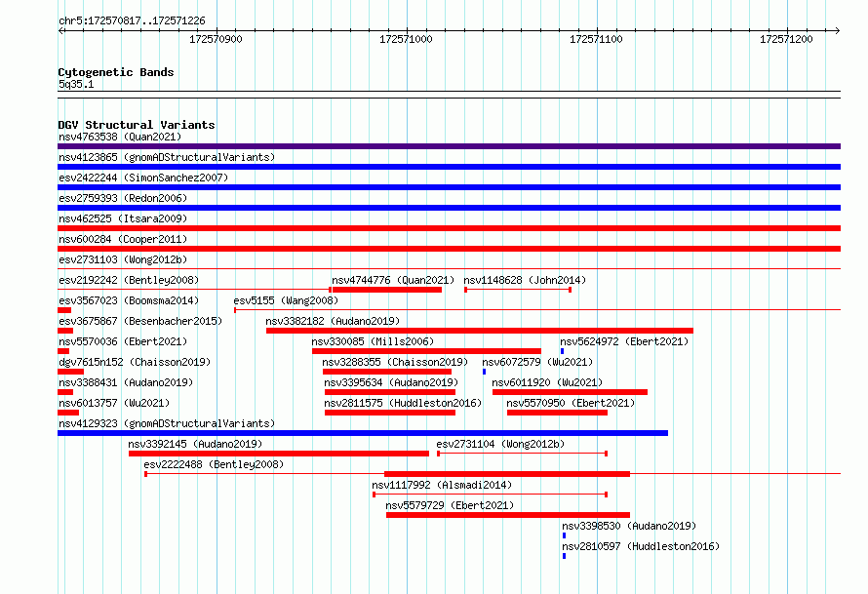This screenshot has width=868, height=594.
Task: Click the Cytogenetic Bands track title
Action: tap(116, 72)
